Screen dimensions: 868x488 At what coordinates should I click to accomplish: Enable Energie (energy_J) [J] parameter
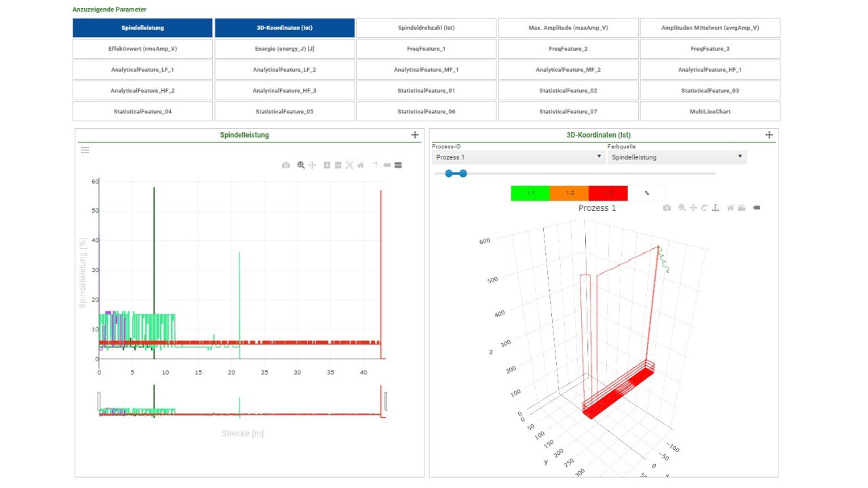pyautogui.click(x=285, y=49)
